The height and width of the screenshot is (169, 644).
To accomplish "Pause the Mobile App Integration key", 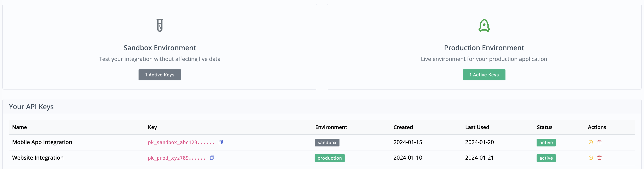I will (x=591, y=142).
